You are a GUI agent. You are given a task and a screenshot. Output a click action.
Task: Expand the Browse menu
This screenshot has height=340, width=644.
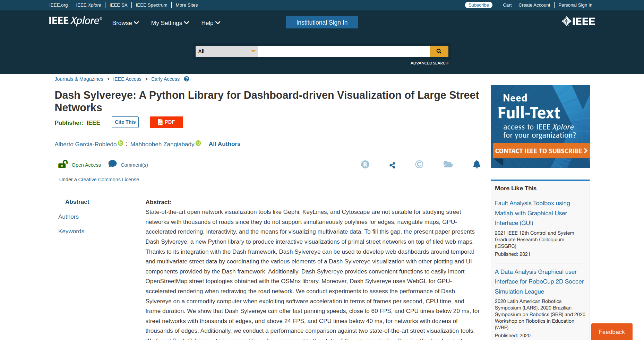pyautogui.click(x=126, y=23)
